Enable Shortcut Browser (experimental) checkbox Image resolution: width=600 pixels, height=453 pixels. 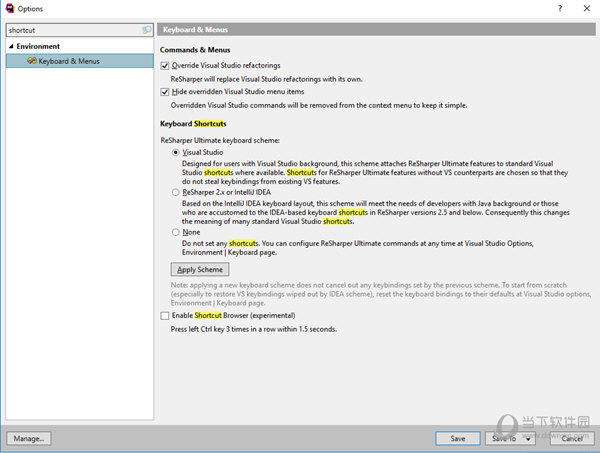165,316
